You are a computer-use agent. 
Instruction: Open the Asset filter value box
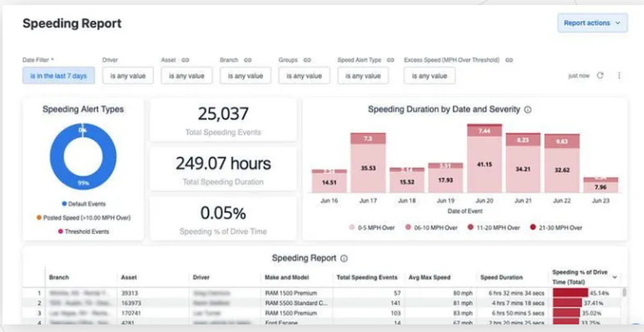click(187, 75)
